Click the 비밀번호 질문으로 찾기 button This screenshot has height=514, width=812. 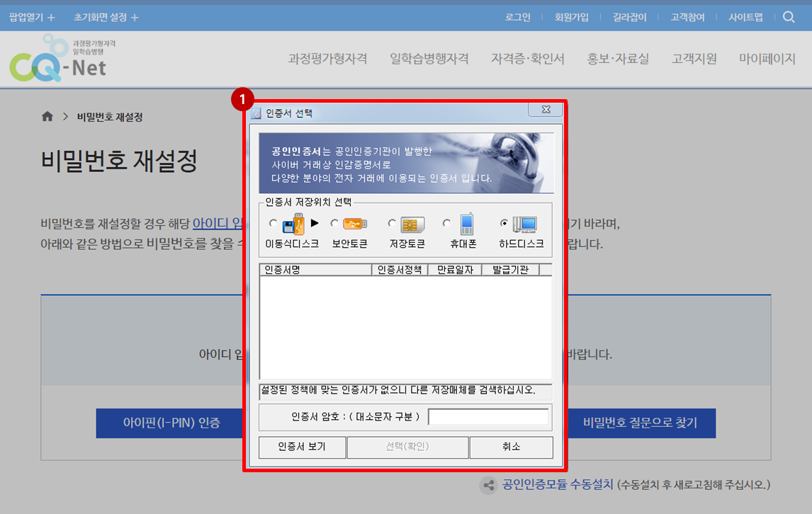(x=641, y=423)
